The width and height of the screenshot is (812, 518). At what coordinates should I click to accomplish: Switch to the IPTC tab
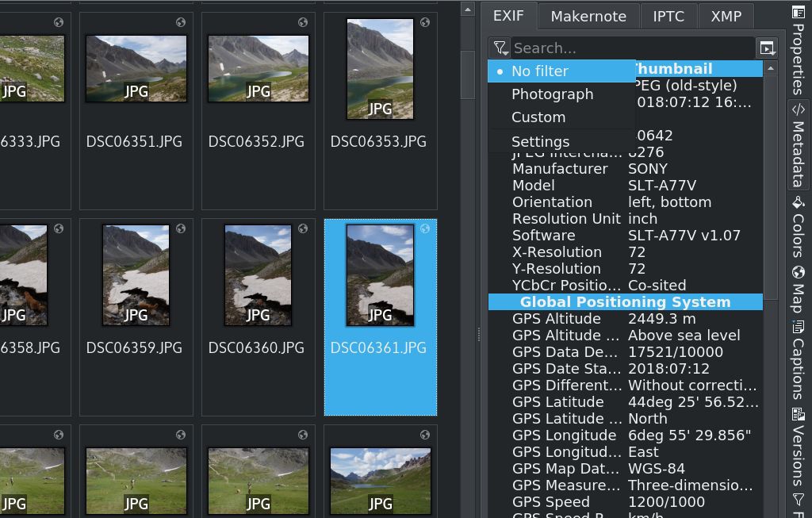click(668, 17)
